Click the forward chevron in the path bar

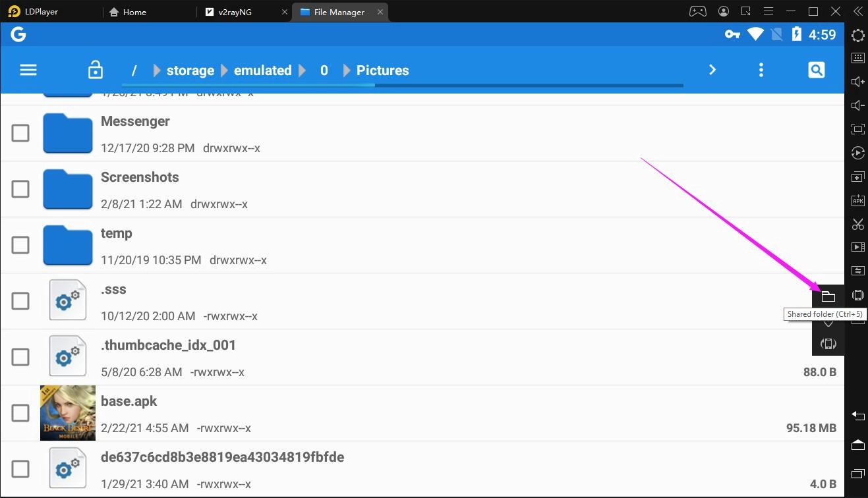coord(712,69)
